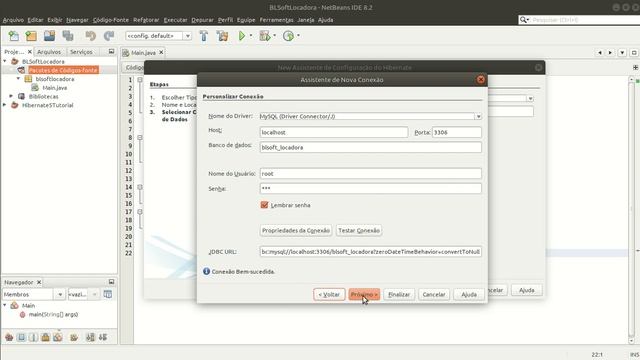Switch to the Arquivos tab
The image size is (640, 360).
click(49, 52)
